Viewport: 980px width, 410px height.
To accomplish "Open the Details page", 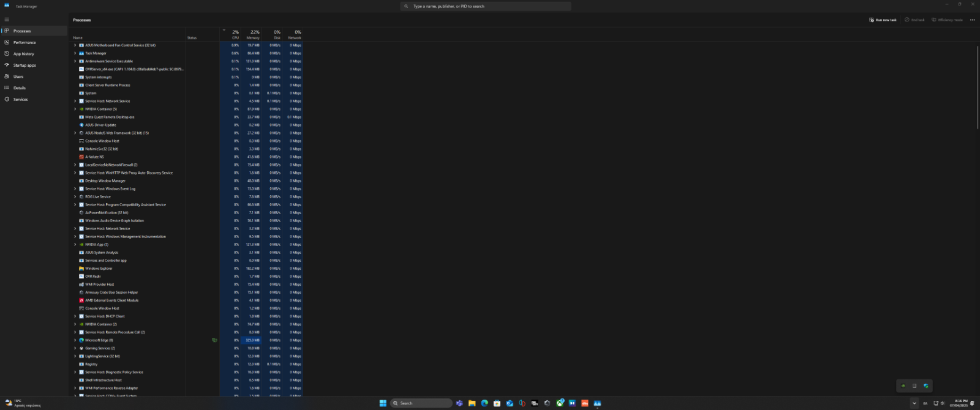I will [x=34, y=88].
